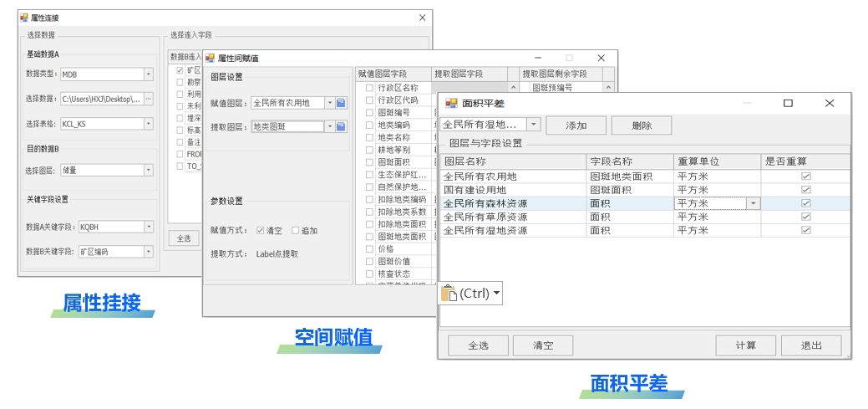The image size is (868, 409).
Task: Check the 地类编码 field checkbox
Action: coord(369,125)
